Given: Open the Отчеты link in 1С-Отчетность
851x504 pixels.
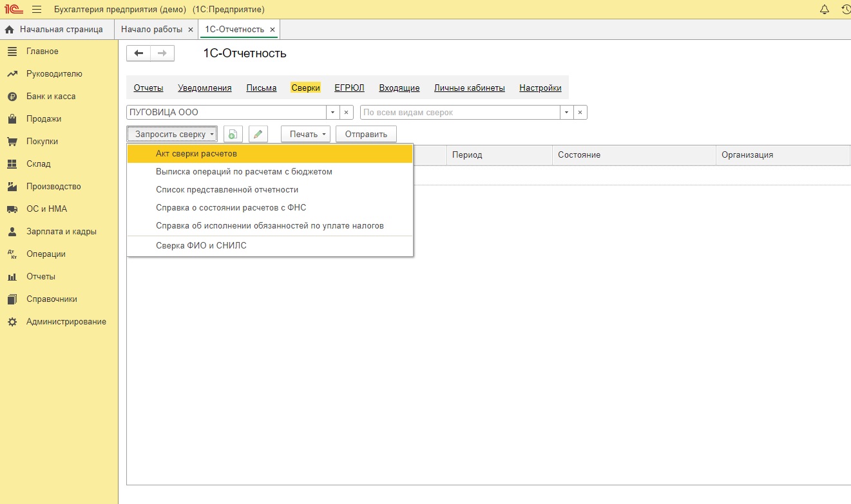Looking at the screenshot, I should pyautogui.click(x=149, y=88).
